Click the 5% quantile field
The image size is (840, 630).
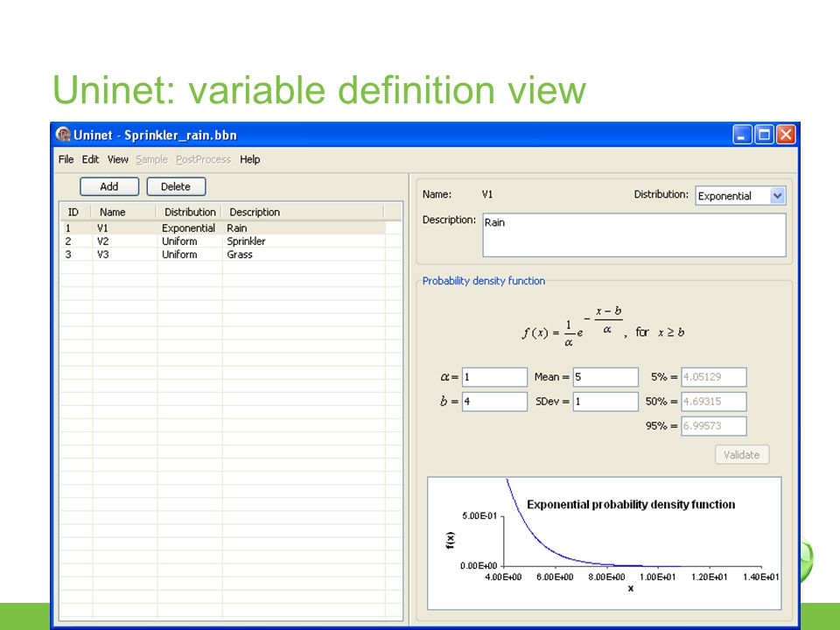[714, 377]
